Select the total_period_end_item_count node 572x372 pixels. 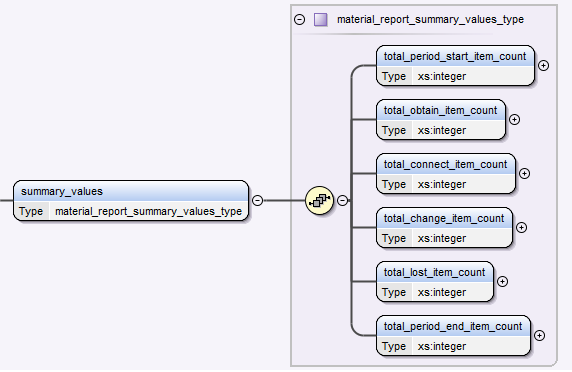pyautogui.click(x=453, y=336)
